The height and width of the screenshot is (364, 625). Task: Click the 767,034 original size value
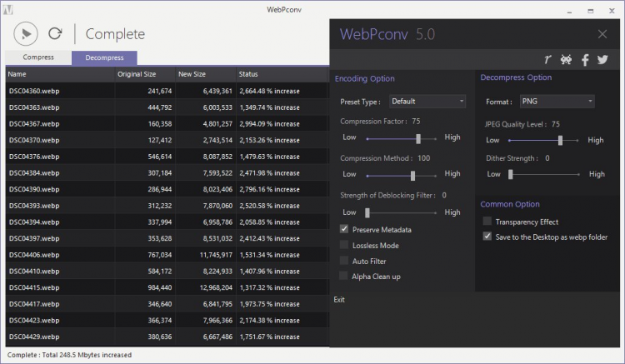click(159, 255)
